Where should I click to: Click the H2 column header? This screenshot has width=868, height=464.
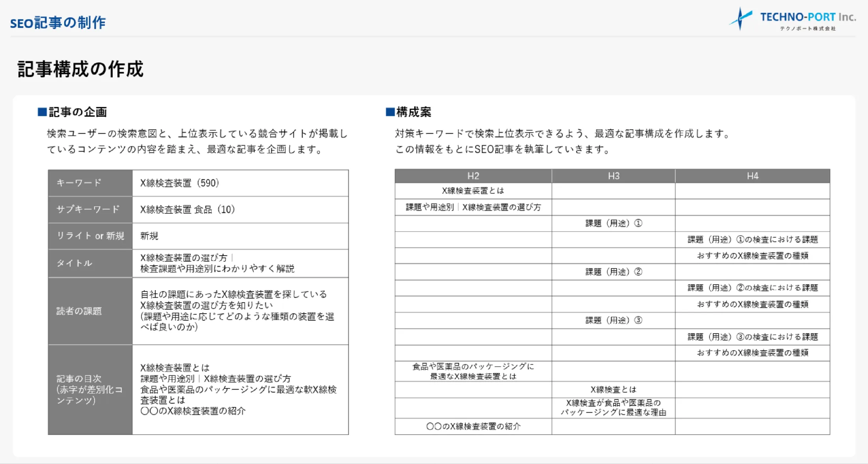(473, 176)
